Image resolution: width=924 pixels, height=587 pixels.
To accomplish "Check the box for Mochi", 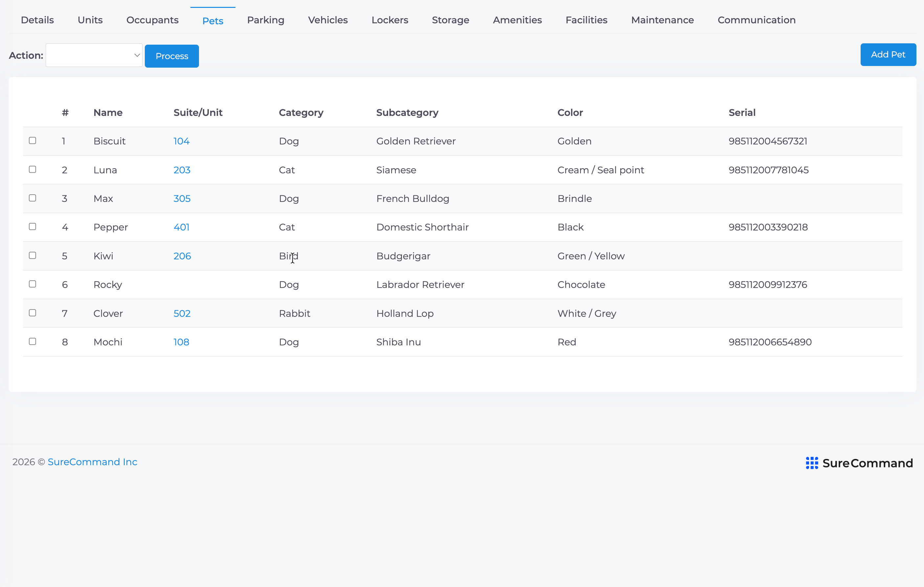I will point(33,341).
